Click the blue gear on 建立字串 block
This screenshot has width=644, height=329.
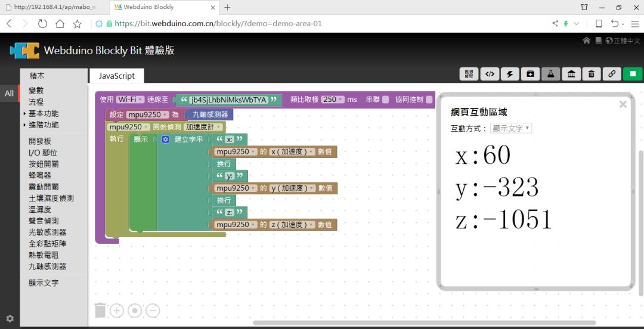[165, 139]
